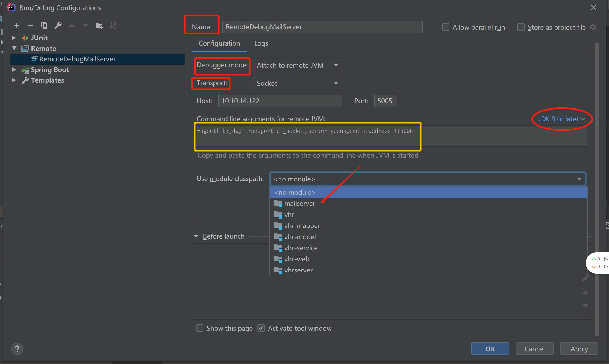The image size is (609, 364).
Task: Expand the Spring Boot tree node
Action: click(14, 70)
